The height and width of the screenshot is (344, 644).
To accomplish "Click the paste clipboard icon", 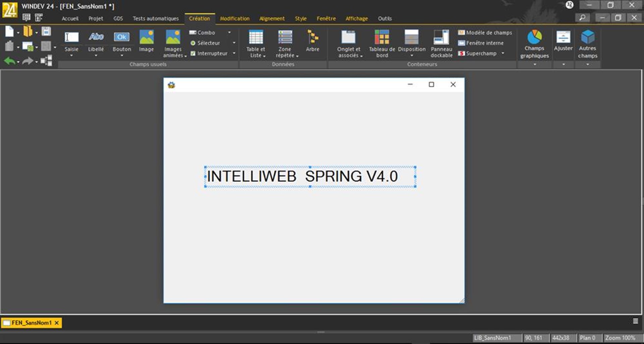I will 9,46.
